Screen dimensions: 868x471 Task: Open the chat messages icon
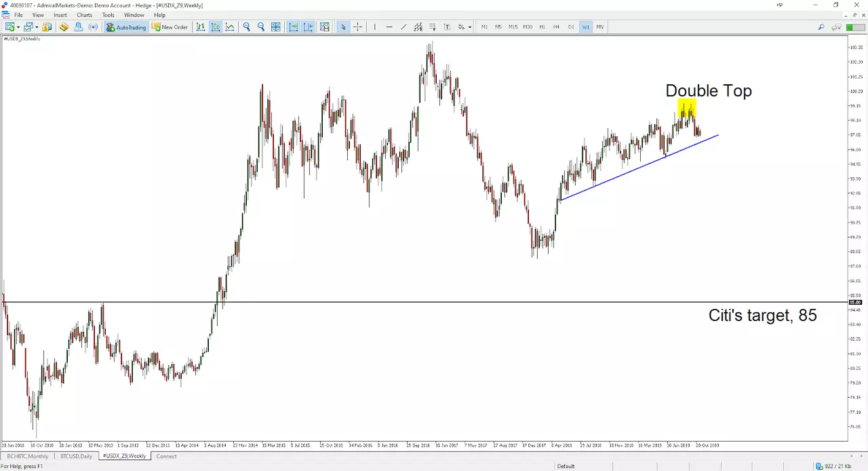point(836,27)
